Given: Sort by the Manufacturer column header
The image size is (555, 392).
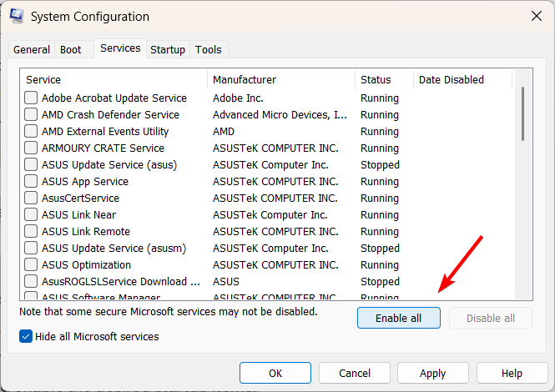Looking at the screenshot, I should [281, 79].
